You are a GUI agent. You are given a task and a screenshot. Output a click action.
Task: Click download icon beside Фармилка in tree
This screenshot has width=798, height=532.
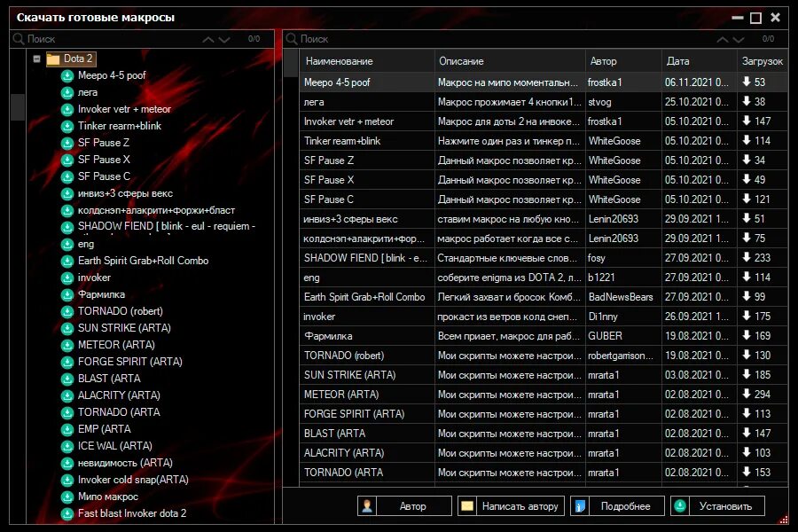click(67, 294)
